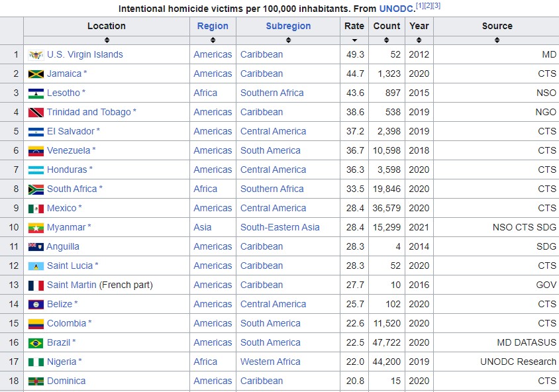Open Central America link in Belize row
The height and width of the screenshot is (392, 559).
pyautogui.click(x=273, y=305)
